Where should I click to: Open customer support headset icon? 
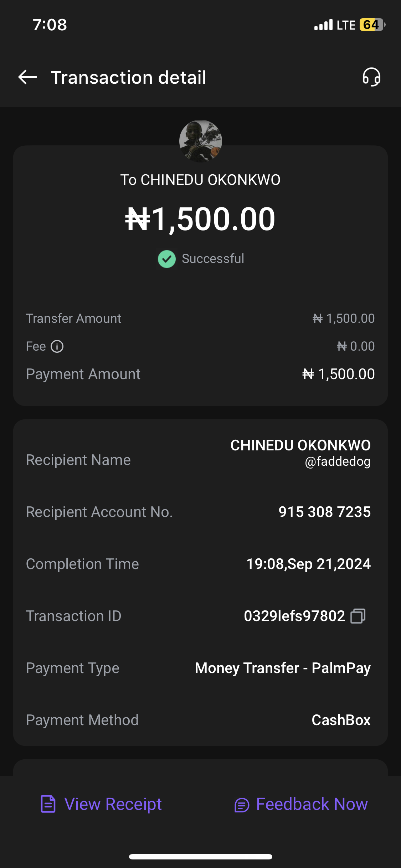(x=371, y=77)
